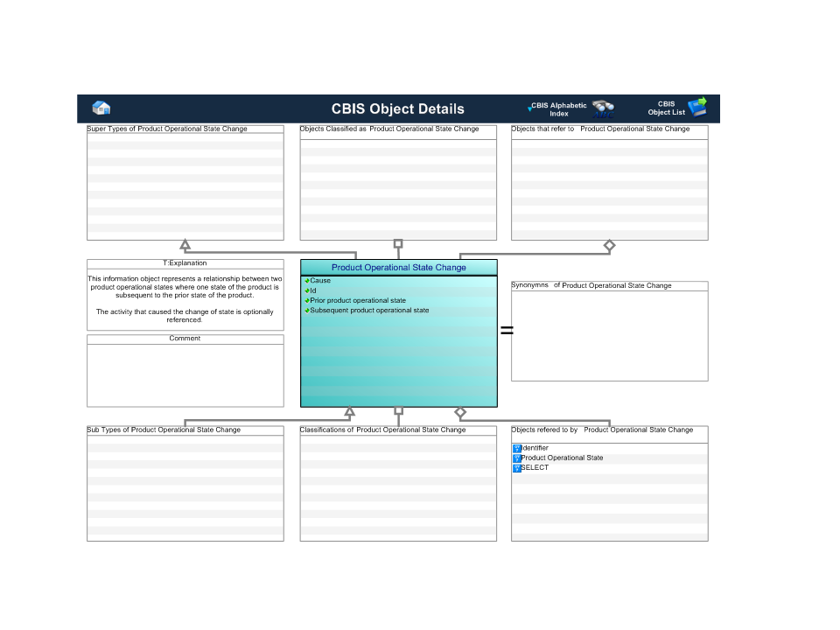Click the supertype triangle arrow connector
840x630 pixels.
point(185,245)
